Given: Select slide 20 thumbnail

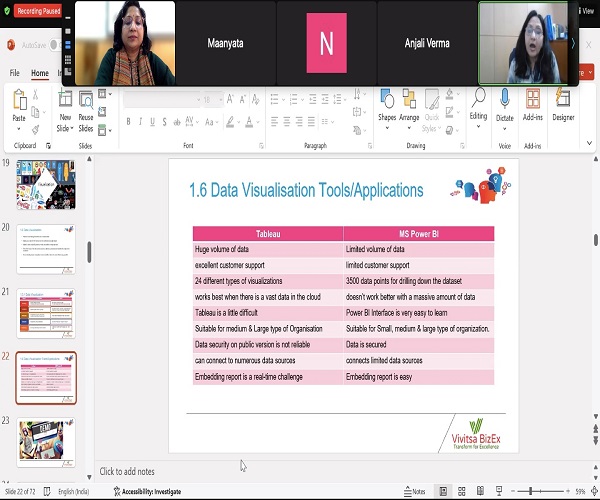Looking at the screenshot, I should pos(46,249).
